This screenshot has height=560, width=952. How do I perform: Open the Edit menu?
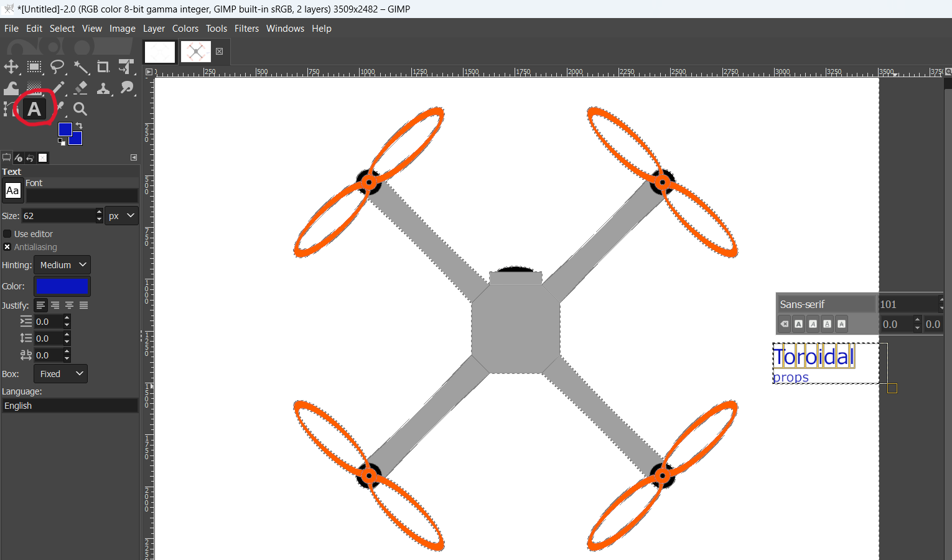point(34,29)
